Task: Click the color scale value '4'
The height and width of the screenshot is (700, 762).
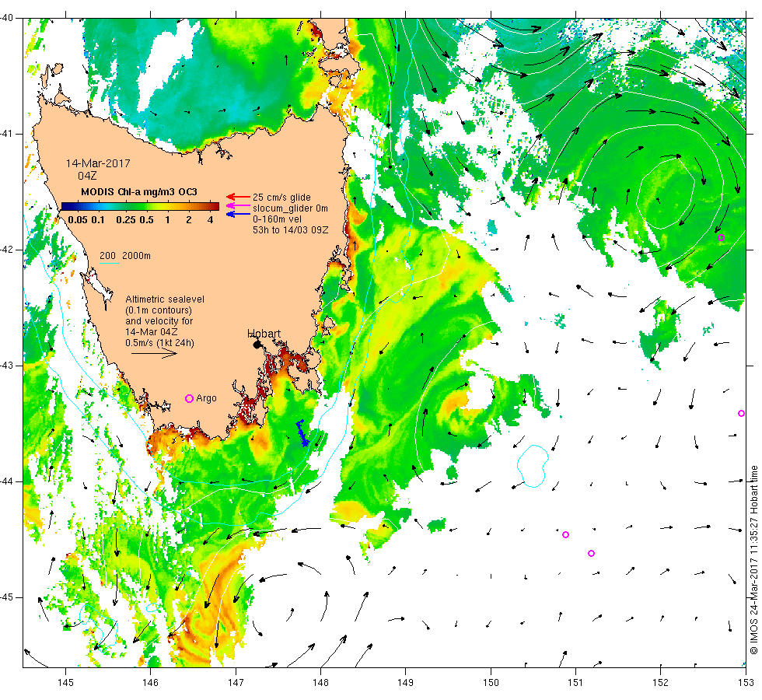Action: (x=210, y=219)
